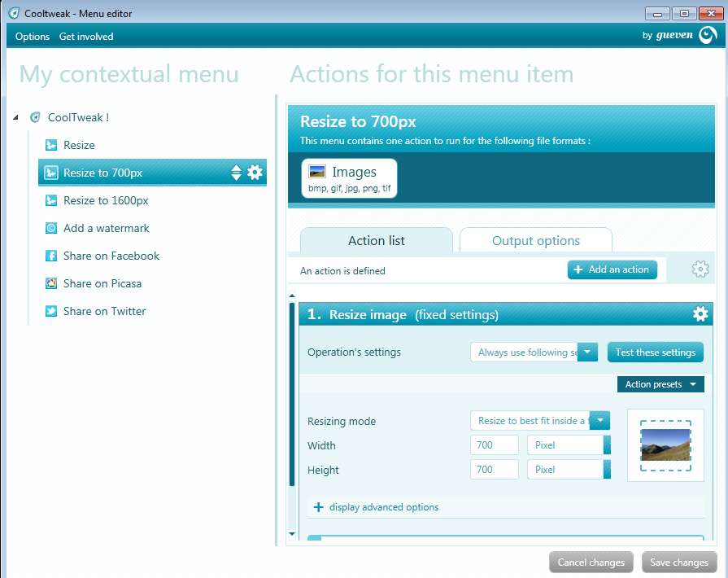
Task: Open the Options menu
Action: pyautogui.click(x=32, y=37)
